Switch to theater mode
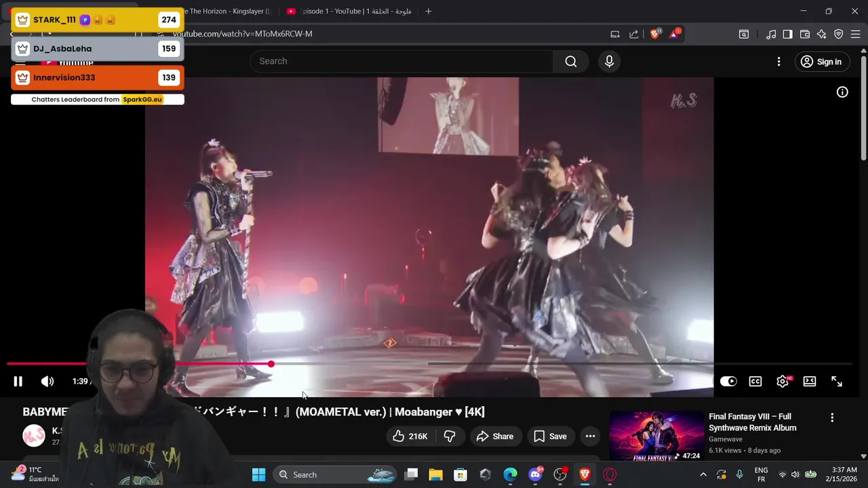 click(x=810, y=382)
